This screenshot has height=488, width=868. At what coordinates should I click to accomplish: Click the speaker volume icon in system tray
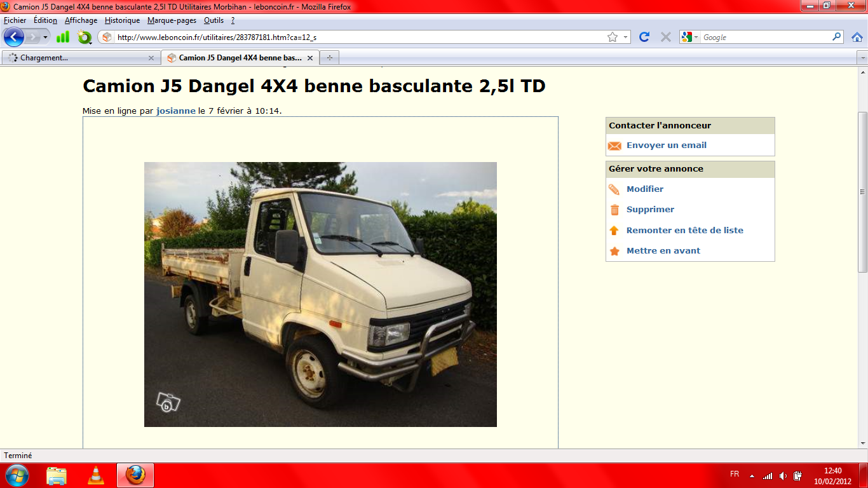783,476
